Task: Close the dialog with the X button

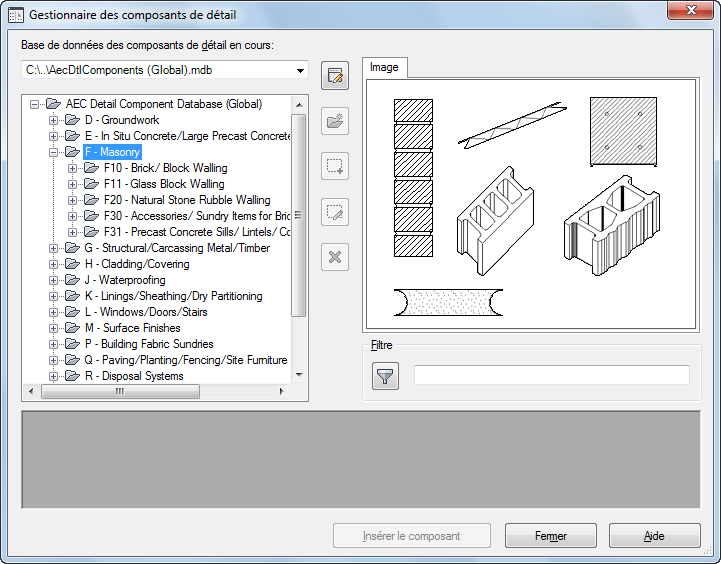Action: pyautogui.click(x=691, y=10)
